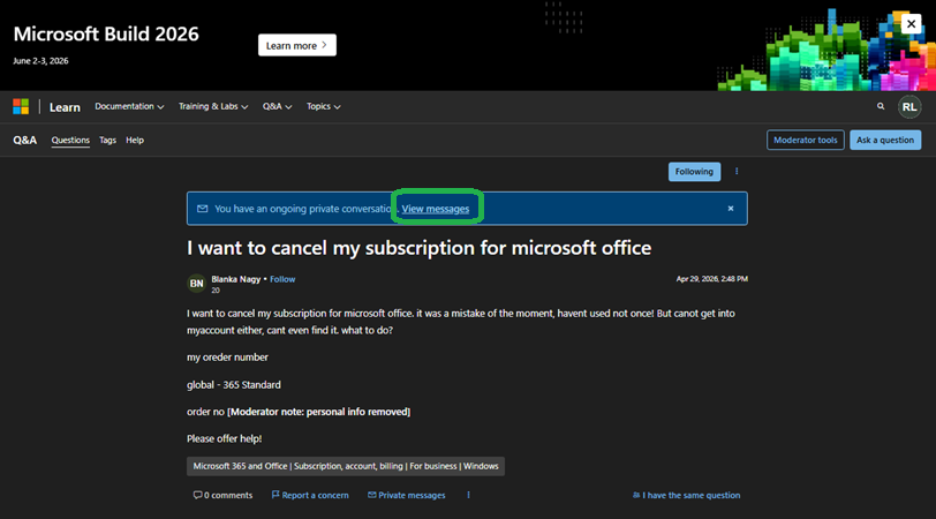Open 0 comments section
This screenshot has height=519, width=936.
223,495
